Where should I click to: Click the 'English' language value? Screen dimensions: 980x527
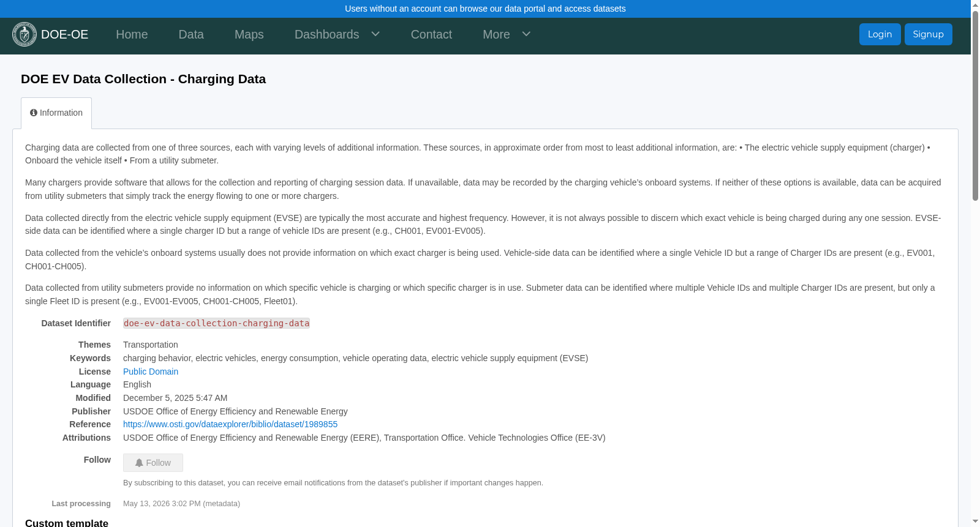137,384
